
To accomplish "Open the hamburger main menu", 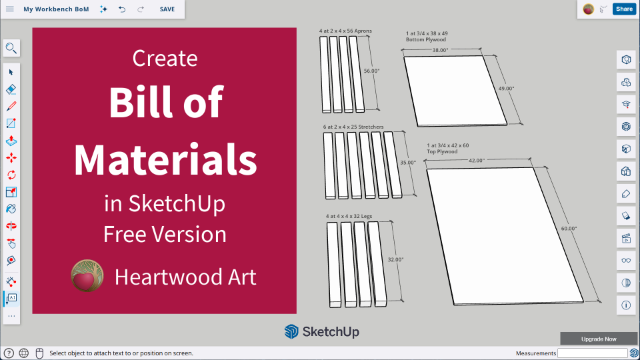I will point(10,9).
